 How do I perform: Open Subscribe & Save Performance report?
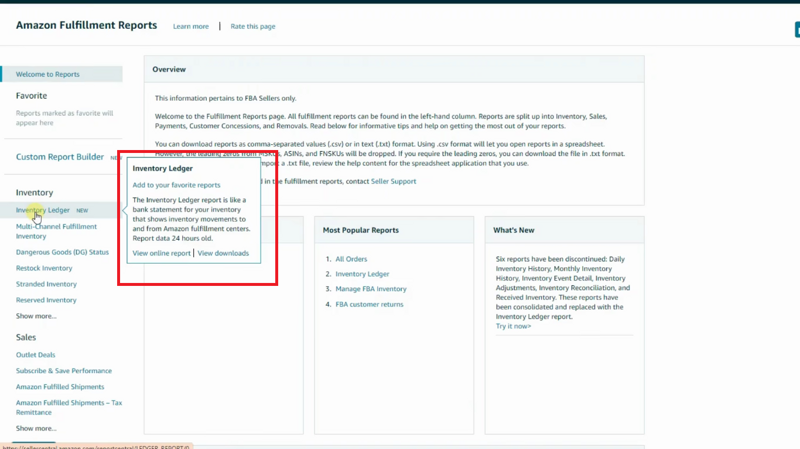pos(64,371)
